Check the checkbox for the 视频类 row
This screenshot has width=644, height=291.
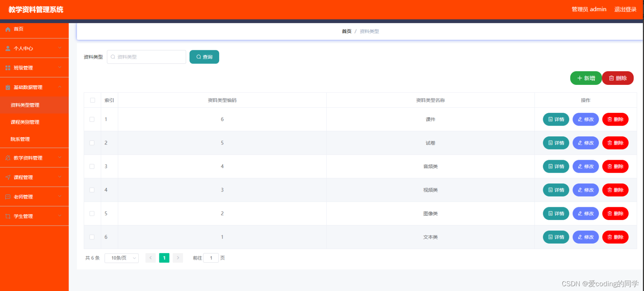(x=92, y=190)
